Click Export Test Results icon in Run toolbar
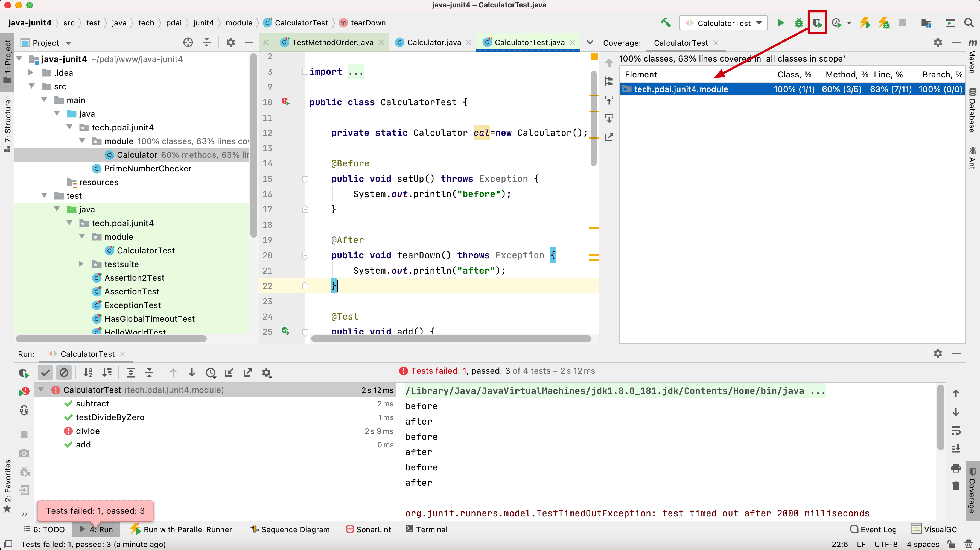 tap(248, 373)
